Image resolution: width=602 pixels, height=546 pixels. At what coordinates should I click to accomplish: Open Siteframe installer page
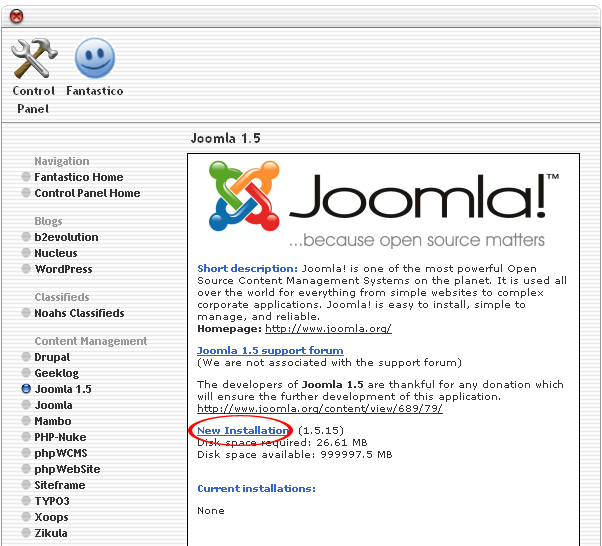60,485
